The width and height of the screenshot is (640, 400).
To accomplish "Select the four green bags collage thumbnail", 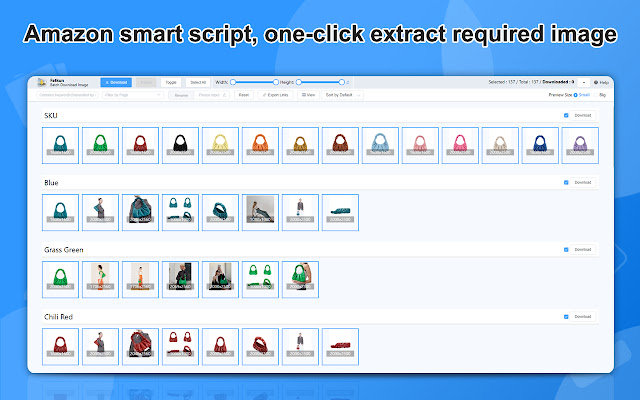I will coord(260,280).
